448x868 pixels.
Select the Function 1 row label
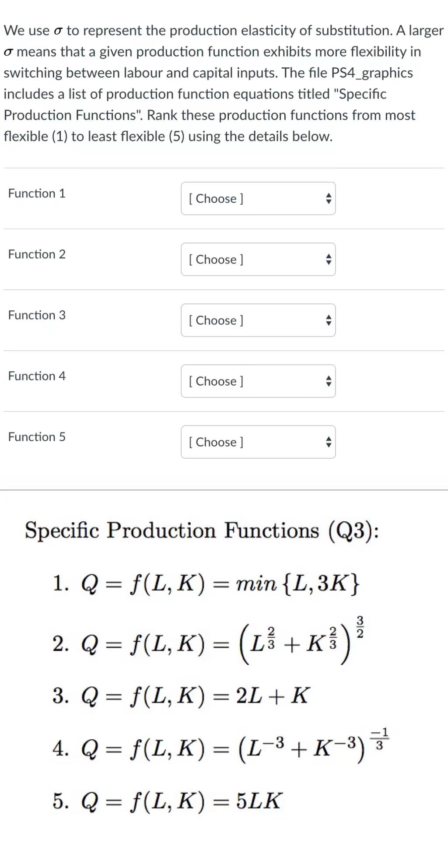coord(37,193)
